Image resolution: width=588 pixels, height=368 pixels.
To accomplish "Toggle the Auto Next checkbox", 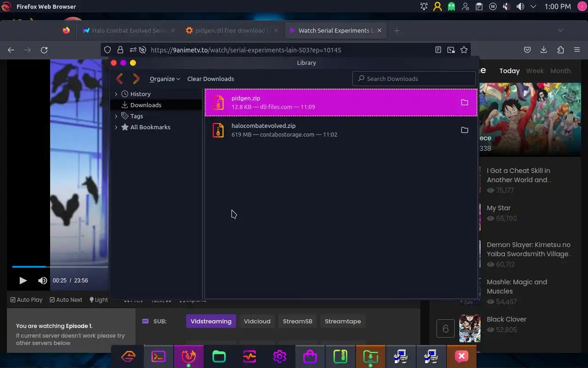I will [66, 299].
